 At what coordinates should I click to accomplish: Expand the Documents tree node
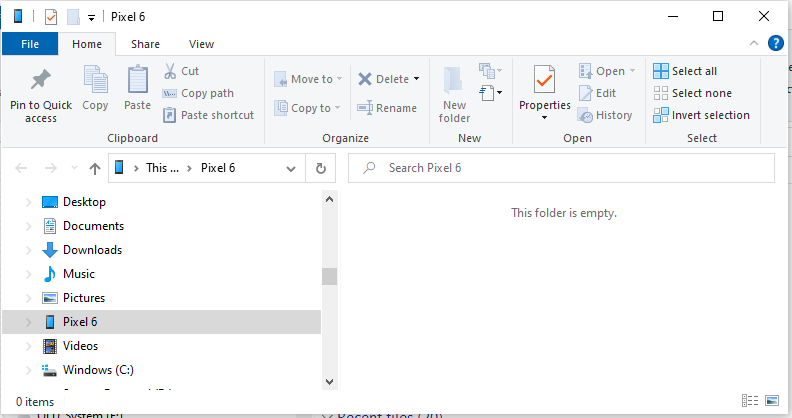[28, 226]
